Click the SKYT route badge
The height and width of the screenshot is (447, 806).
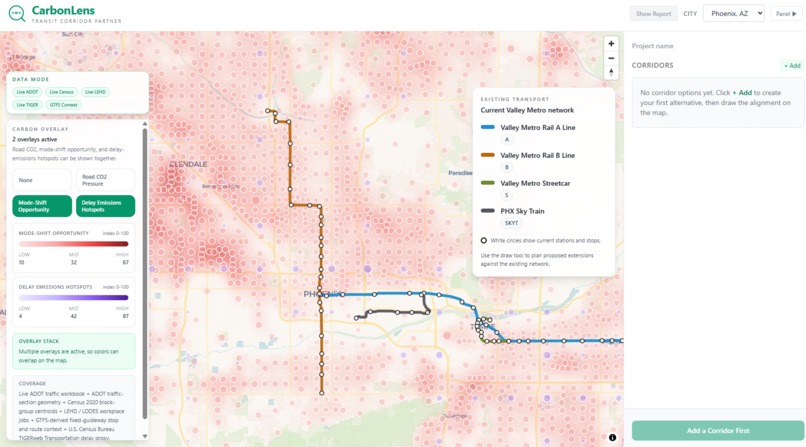click(511, 223)
